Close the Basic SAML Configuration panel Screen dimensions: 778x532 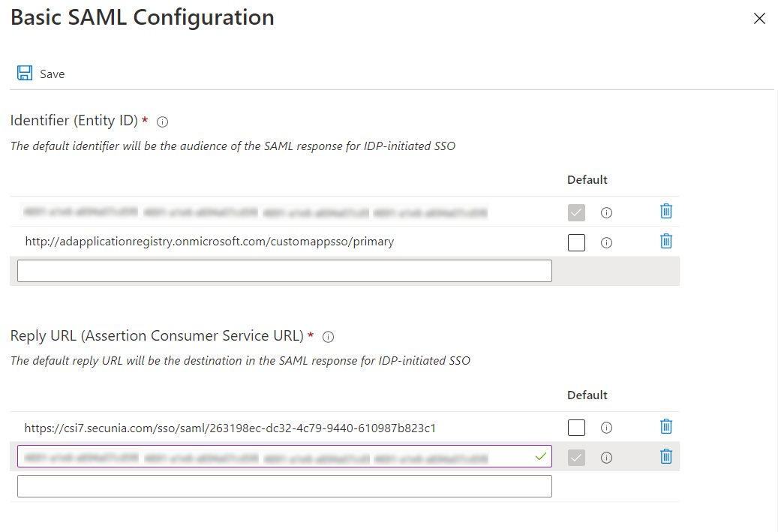(x=759, y=19)
